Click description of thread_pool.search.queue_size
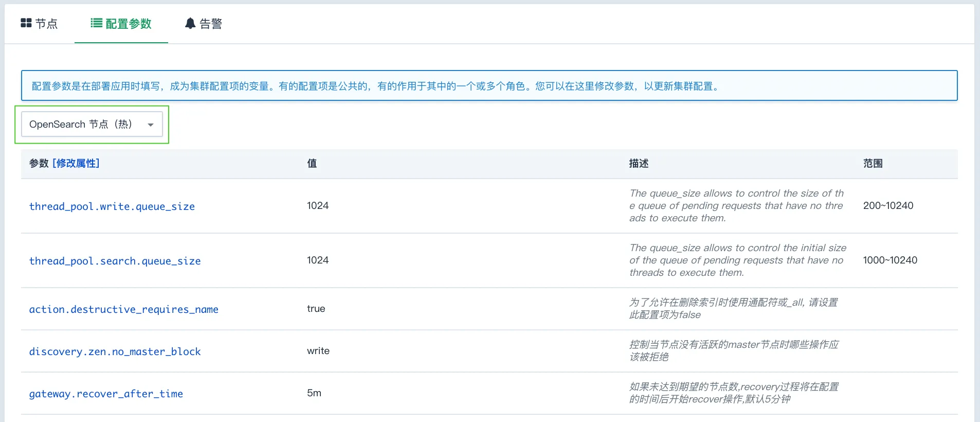980x422 pixels. point(738,260)
